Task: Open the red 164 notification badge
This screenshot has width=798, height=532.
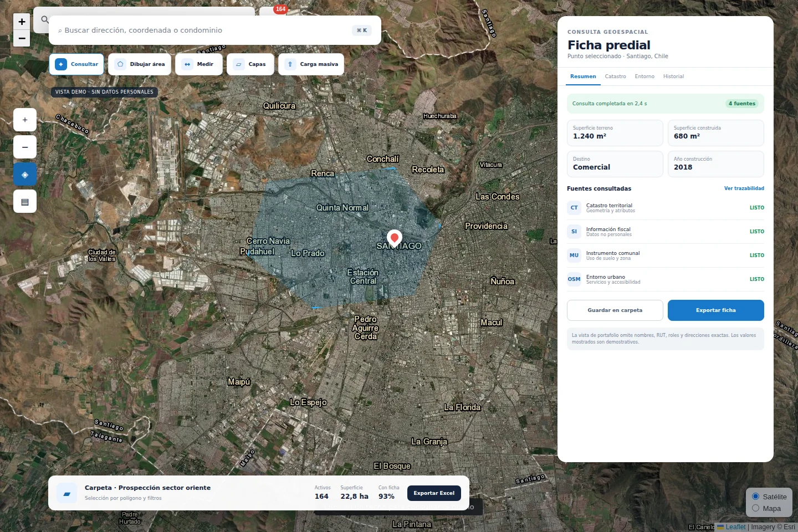Action: coord(281,9)
